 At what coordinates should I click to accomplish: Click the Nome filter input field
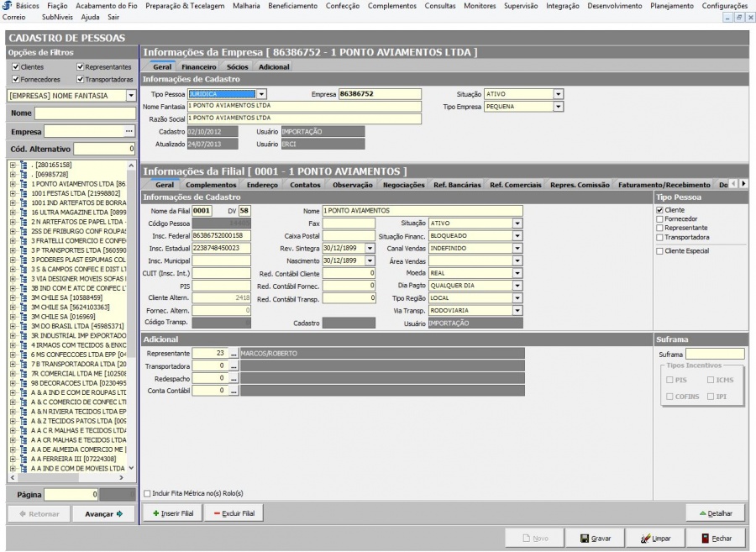click(84, 113)
